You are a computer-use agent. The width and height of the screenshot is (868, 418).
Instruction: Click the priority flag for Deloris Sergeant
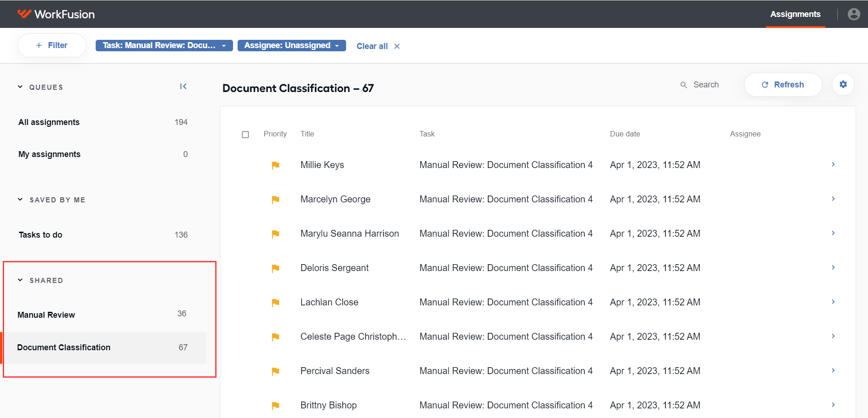(276, 268)
